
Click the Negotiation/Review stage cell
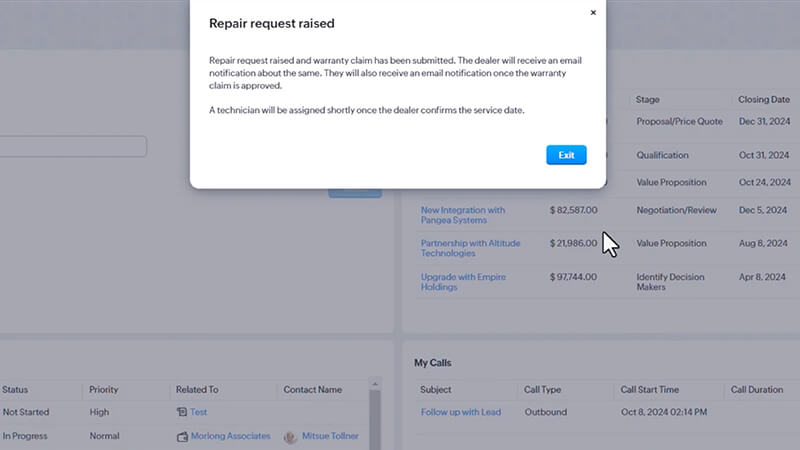[x=677, y=210]
